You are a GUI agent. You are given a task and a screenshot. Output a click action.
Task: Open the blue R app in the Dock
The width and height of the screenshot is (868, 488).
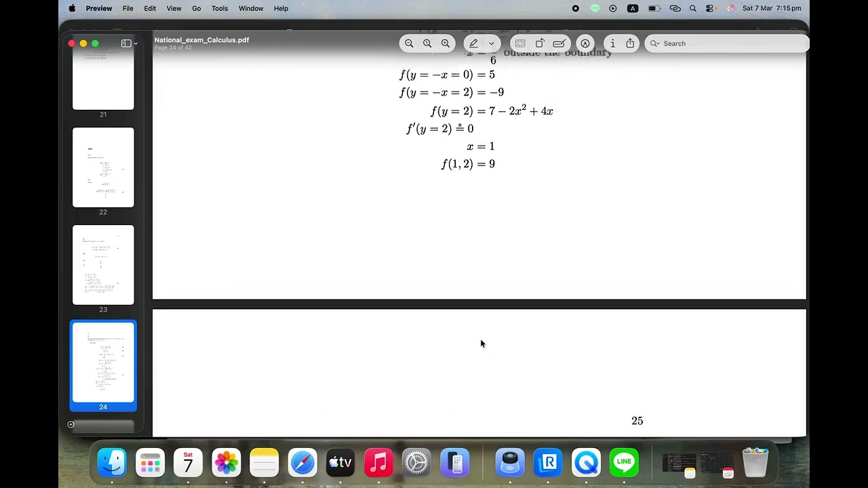point(548,463)
